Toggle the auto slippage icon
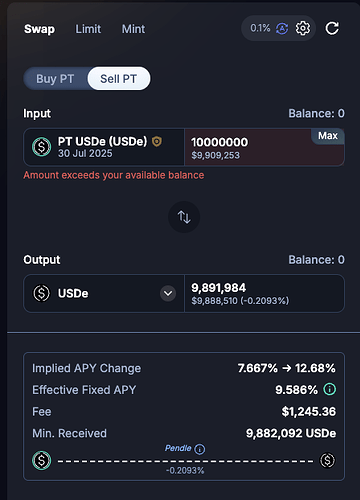This screenshot has width=360, height=500. point(282,29)
